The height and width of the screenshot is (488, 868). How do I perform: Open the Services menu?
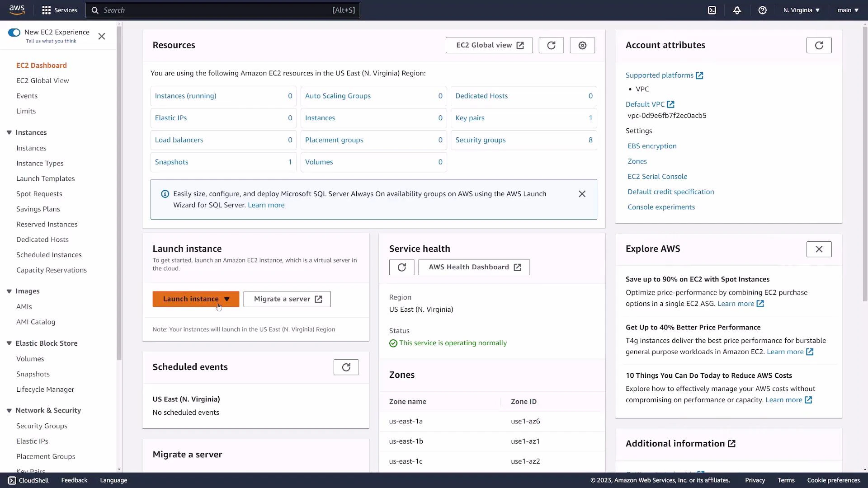59,10
